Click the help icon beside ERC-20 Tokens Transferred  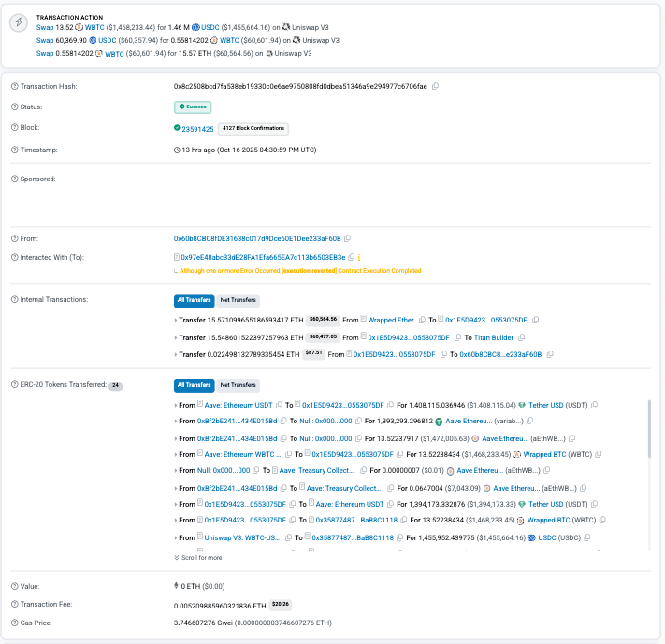click(x=14, y=384)
